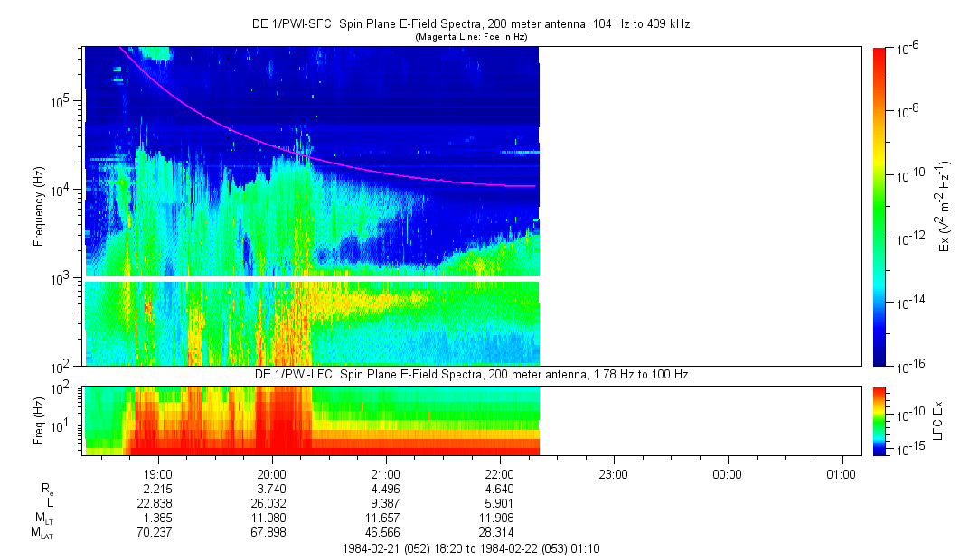Click the 01:00 time tick label

841,475
